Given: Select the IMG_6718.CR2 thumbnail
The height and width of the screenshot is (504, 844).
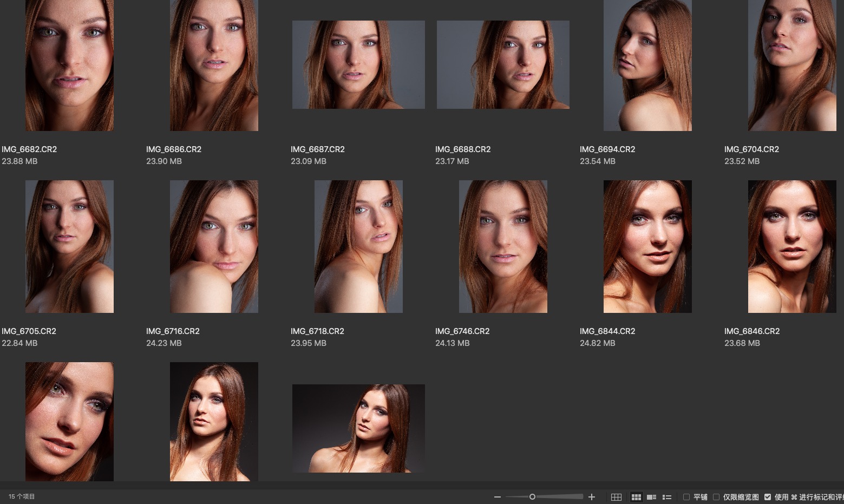Looking at the screenshot, I should pos(358,246).
